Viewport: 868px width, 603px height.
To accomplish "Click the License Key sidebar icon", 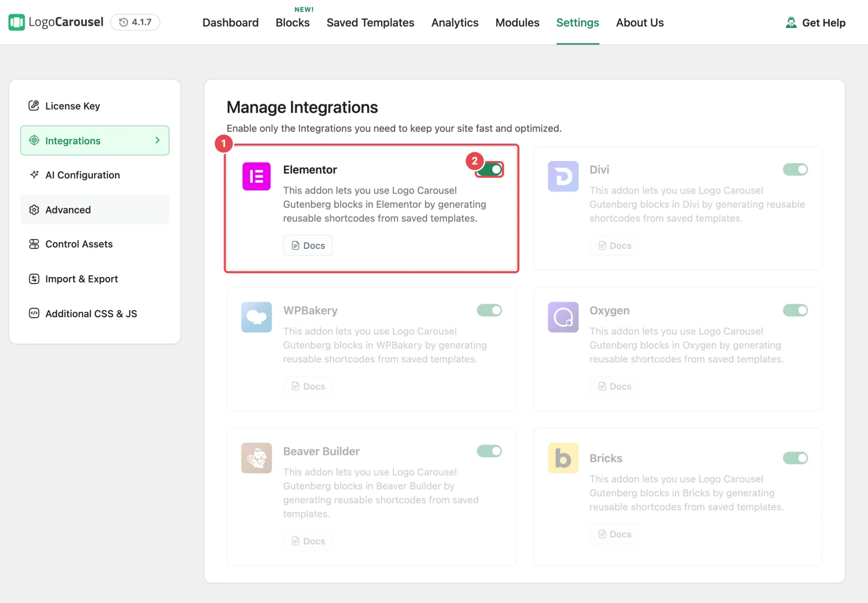I will (34, 106).
